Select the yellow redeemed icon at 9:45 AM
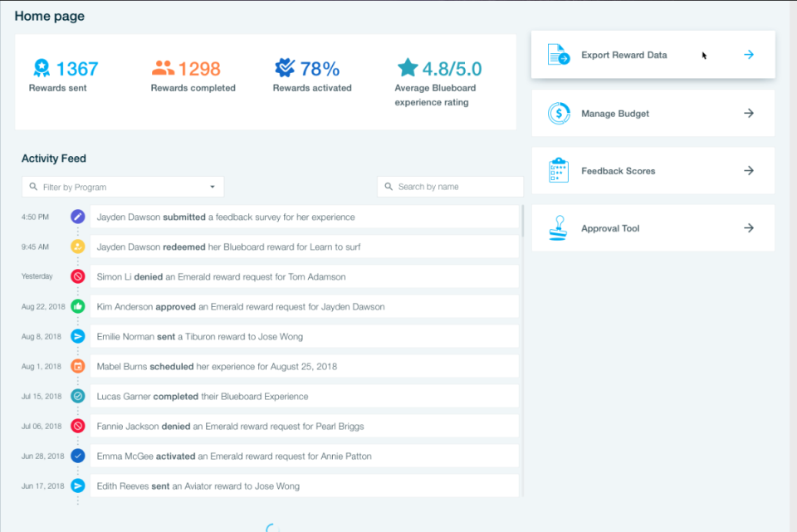This screenshot has width=797, height=532. tap(77, 246)
